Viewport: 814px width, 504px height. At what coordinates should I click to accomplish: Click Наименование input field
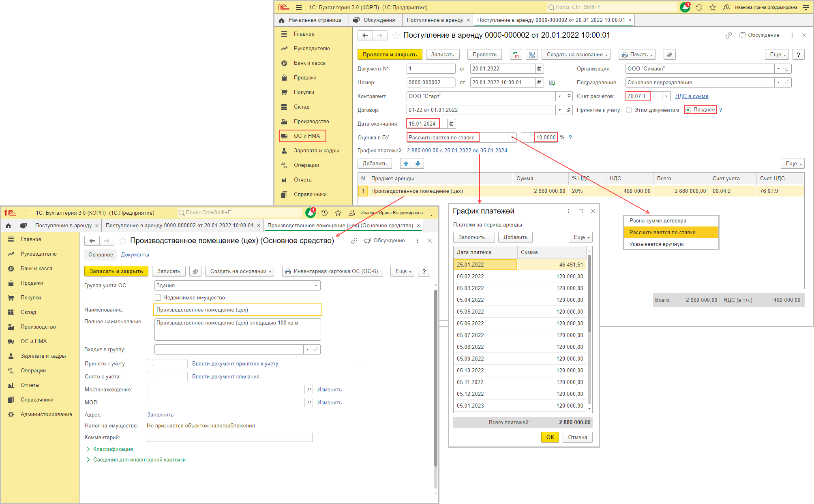click(238, 310)
